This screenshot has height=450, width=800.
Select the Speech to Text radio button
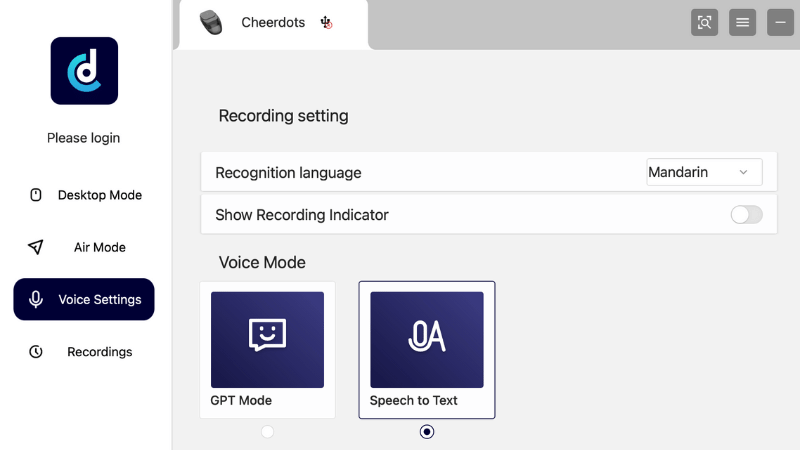(x=427, y=432)
